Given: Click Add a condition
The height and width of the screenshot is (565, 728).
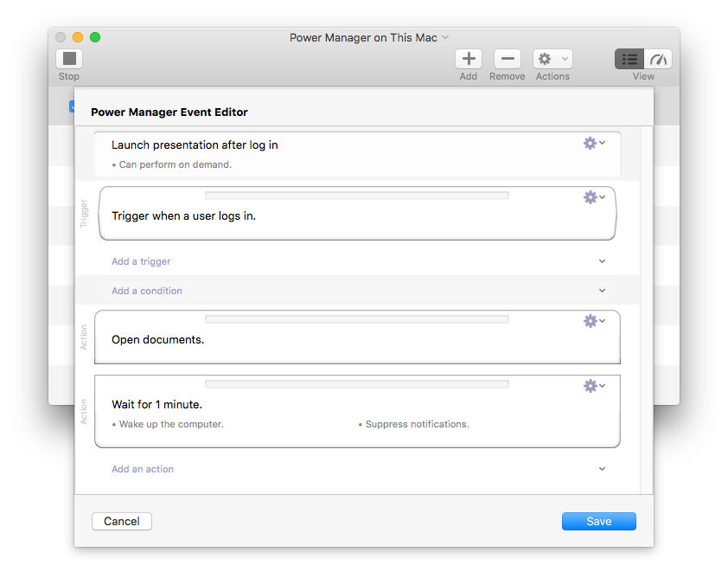Looking at the screenshot, I should [x=147, y=291].
